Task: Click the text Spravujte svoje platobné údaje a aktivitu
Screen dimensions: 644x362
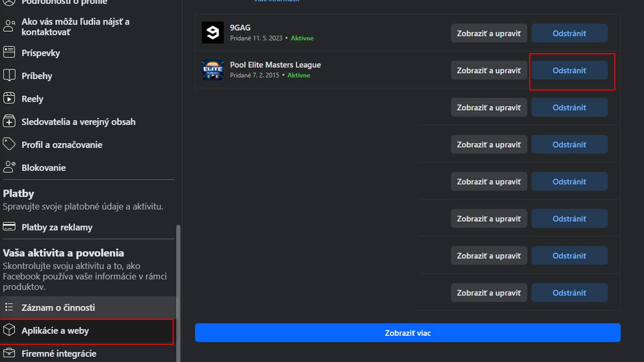Action: point(83,207)
